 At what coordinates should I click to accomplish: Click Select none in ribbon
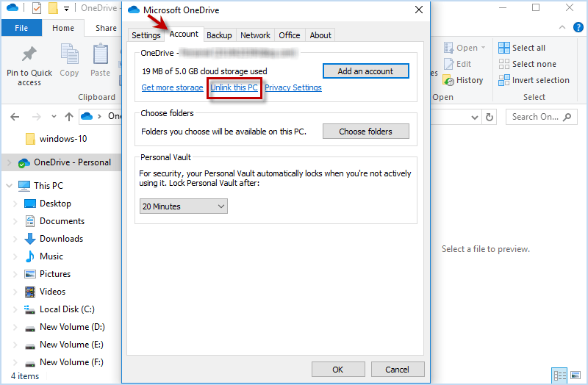pos(527,64)
